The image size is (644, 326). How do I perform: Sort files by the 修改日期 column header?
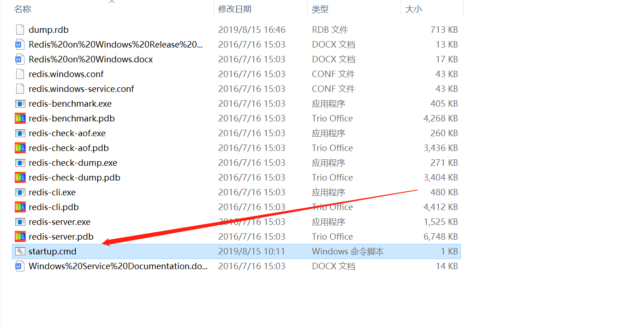[235, 9]
